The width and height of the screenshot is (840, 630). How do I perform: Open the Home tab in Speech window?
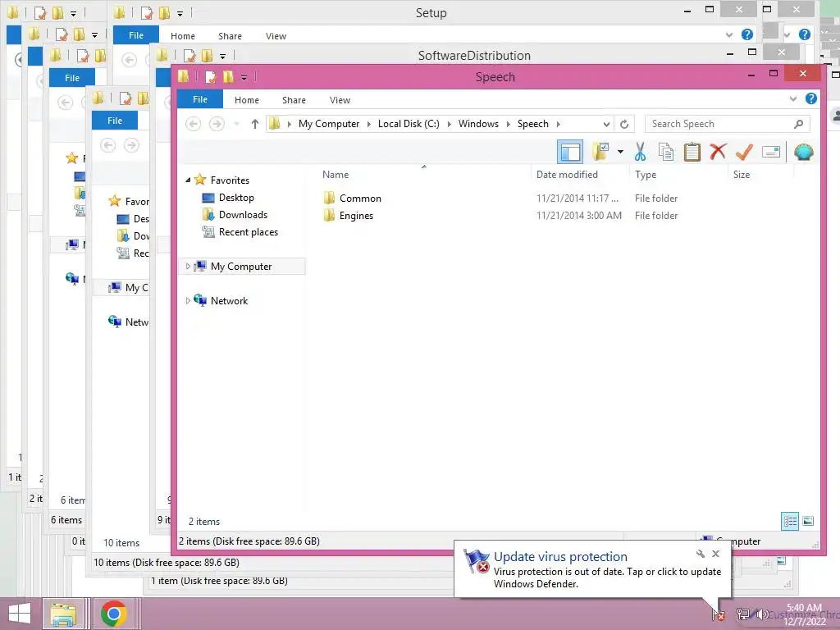246,100
